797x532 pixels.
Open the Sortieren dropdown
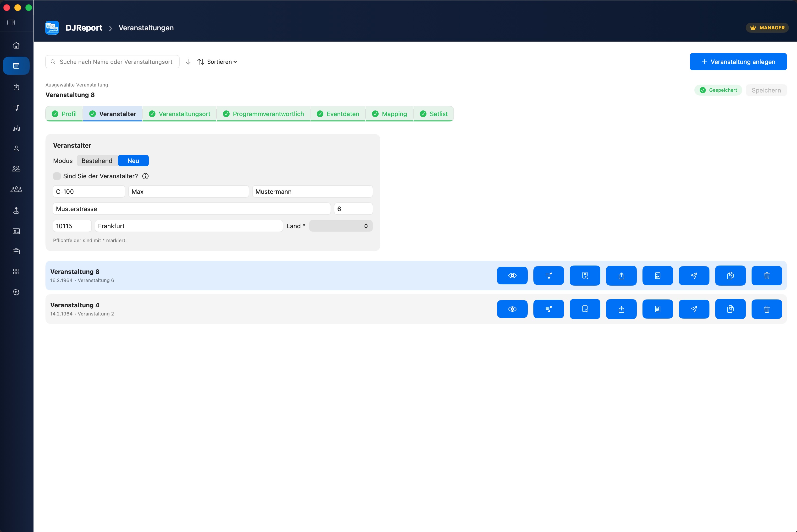tap(217, 62)
